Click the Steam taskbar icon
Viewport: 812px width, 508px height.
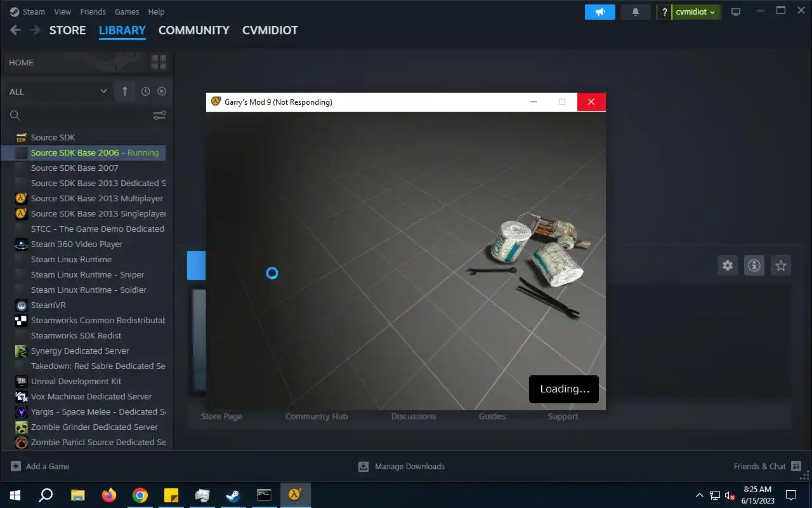point(233,495)
